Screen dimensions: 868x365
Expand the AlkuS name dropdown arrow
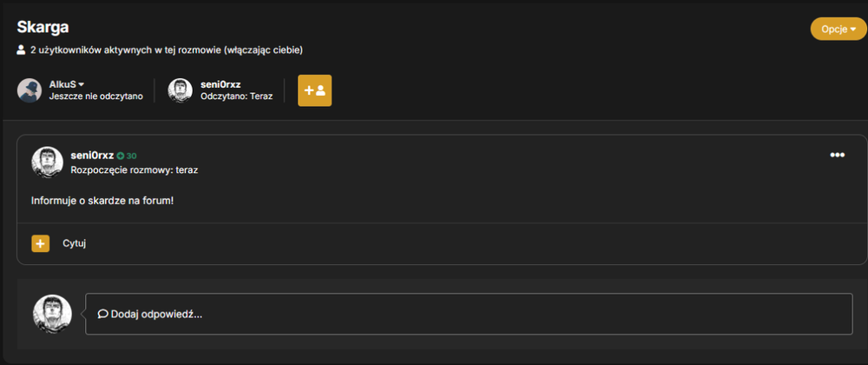[x=81, y=85]
